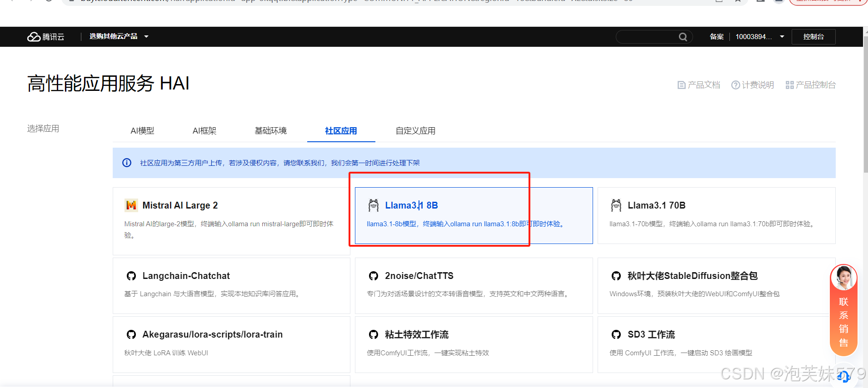Click the llama icon on Llama3.1 8B
Screen dimensions: 868x388
click(374, 205)
